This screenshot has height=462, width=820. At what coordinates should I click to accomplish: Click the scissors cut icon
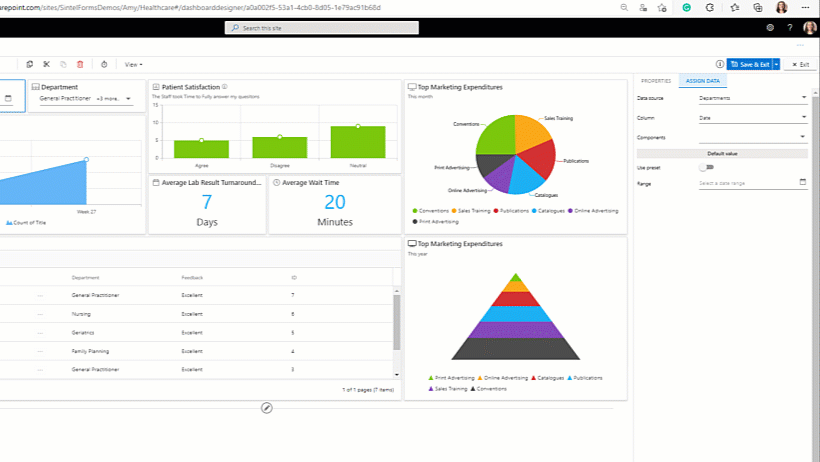point(46,64)
